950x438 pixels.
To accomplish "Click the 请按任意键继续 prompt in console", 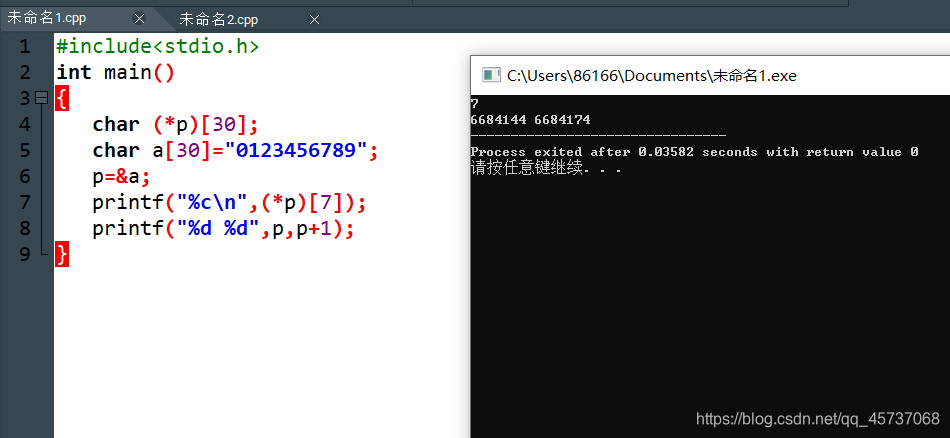I will pyautogui.click(x=546, y=168).
